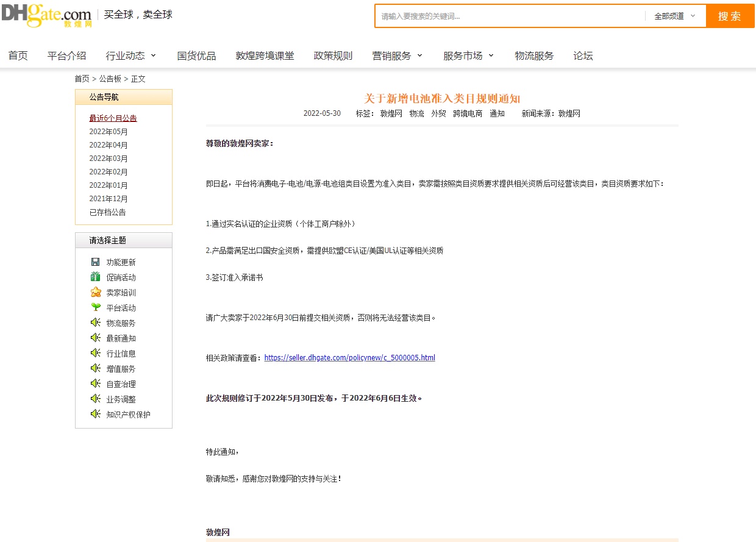Open the 全部频道 channel dropdown
The image size is (756, 542).
[x=675, y=16]
